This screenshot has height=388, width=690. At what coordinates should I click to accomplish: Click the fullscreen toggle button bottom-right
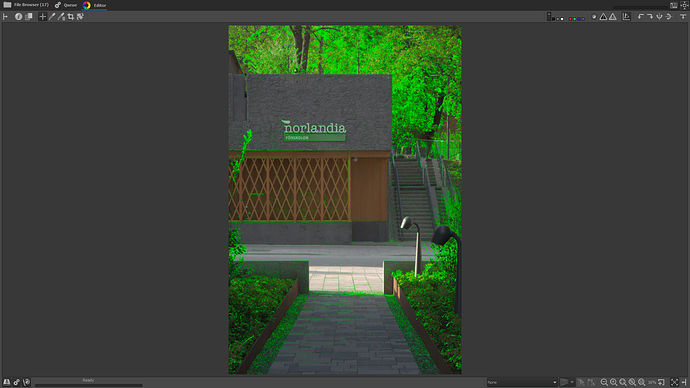[674, 382]
